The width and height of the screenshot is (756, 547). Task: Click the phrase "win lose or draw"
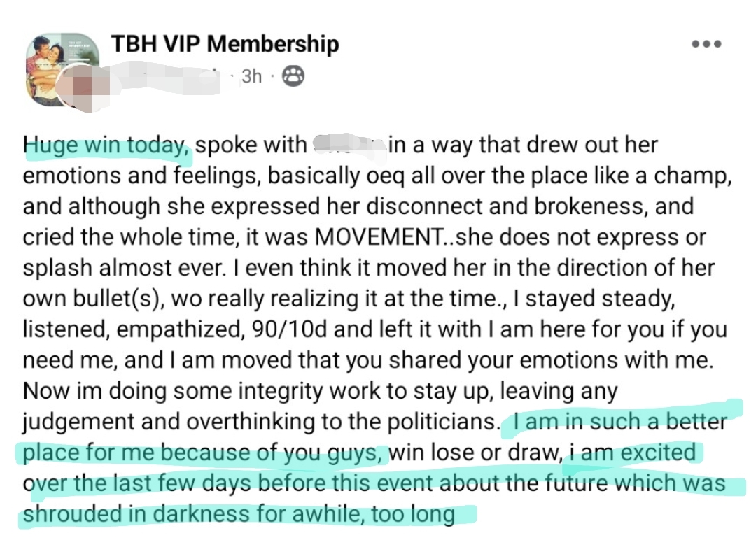tap(475, 453)
